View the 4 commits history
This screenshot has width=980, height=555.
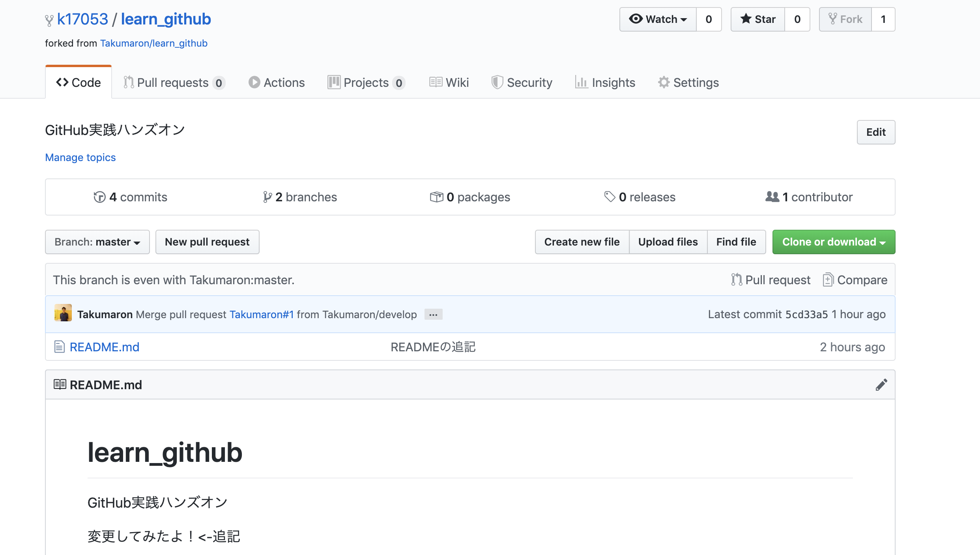pos(131,197)
